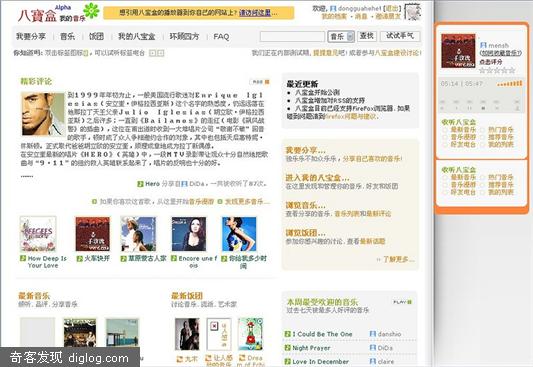The width and height of the screenshot is (533, 367).
Task: Open the 音乐 navigation item
Action: tap(67, 36)
